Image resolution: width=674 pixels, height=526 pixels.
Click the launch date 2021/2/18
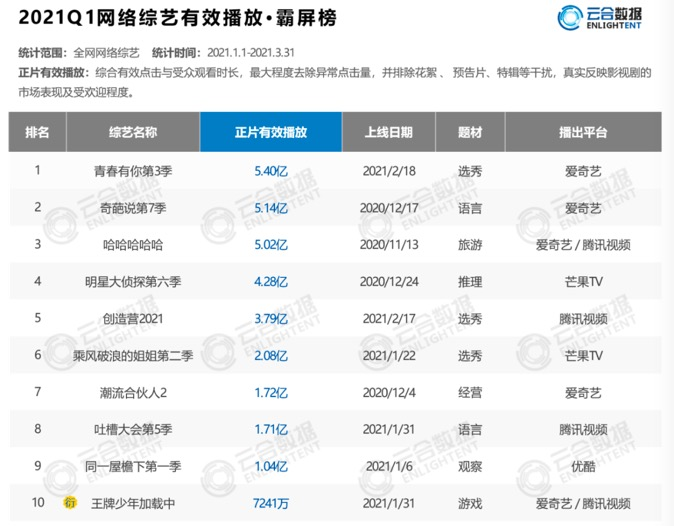click(x=389, y=171)
